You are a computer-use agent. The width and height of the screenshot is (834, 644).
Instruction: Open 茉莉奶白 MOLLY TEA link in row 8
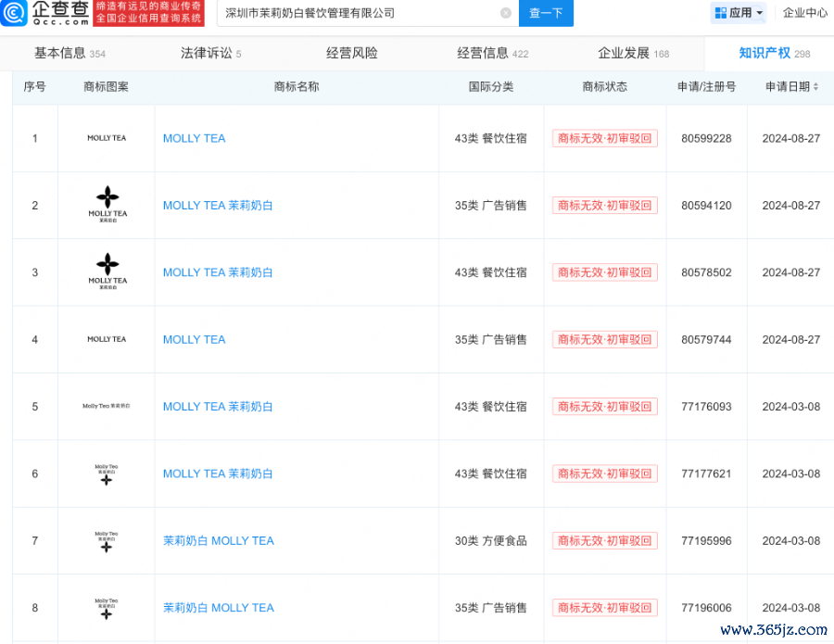[218, 608]
